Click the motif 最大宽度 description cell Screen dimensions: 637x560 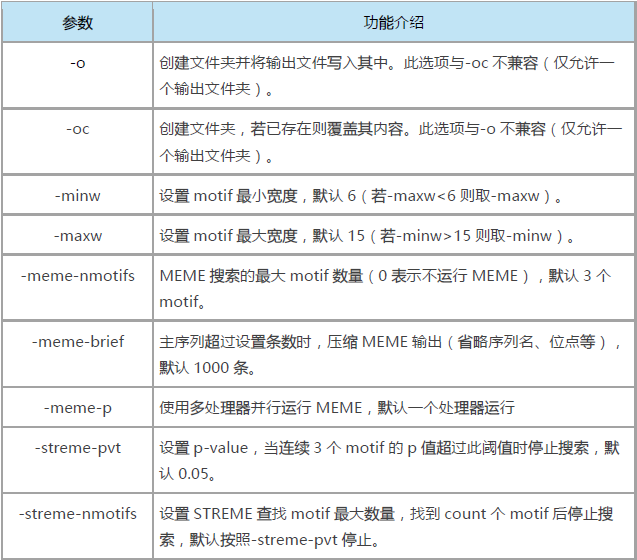[x=367, y=237]
